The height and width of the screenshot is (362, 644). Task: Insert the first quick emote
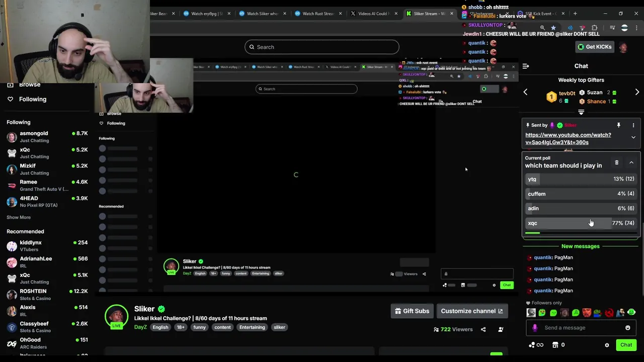pos(531,313)
